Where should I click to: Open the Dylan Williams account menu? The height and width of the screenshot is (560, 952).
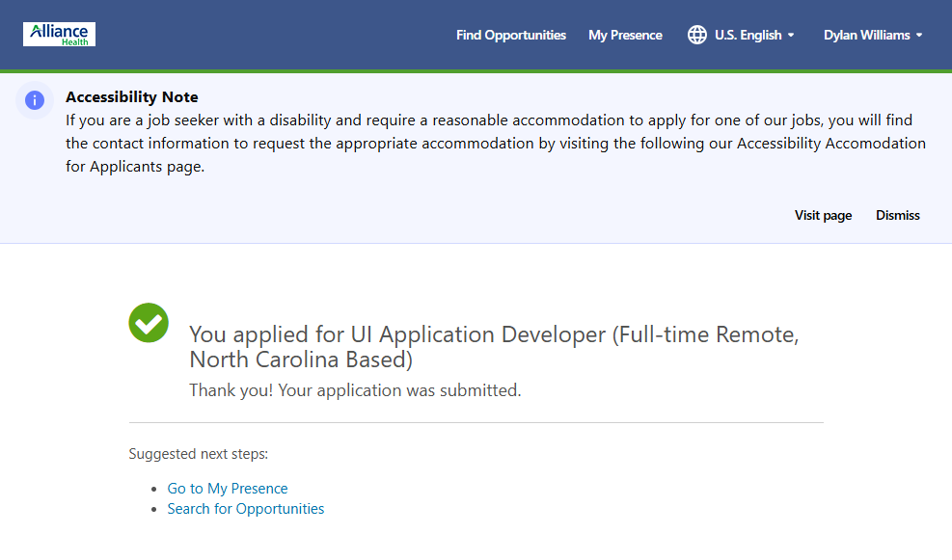pos(866,35)
